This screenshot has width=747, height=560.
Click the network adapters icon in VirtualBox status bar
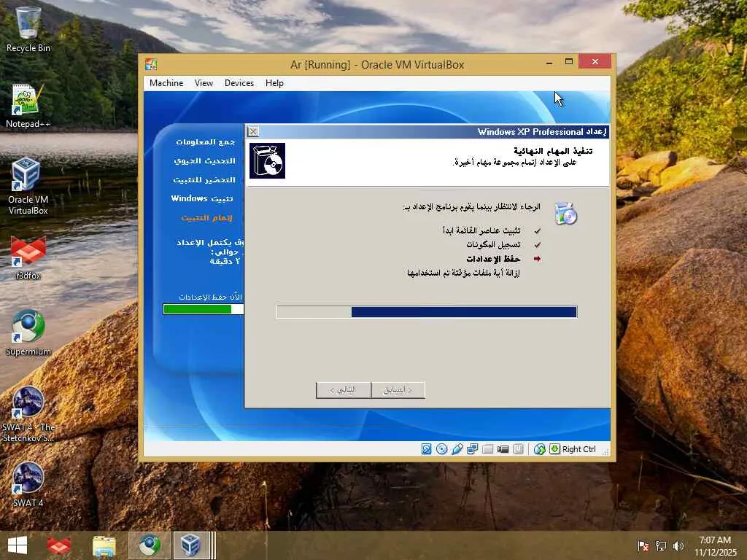click(472, 449)
